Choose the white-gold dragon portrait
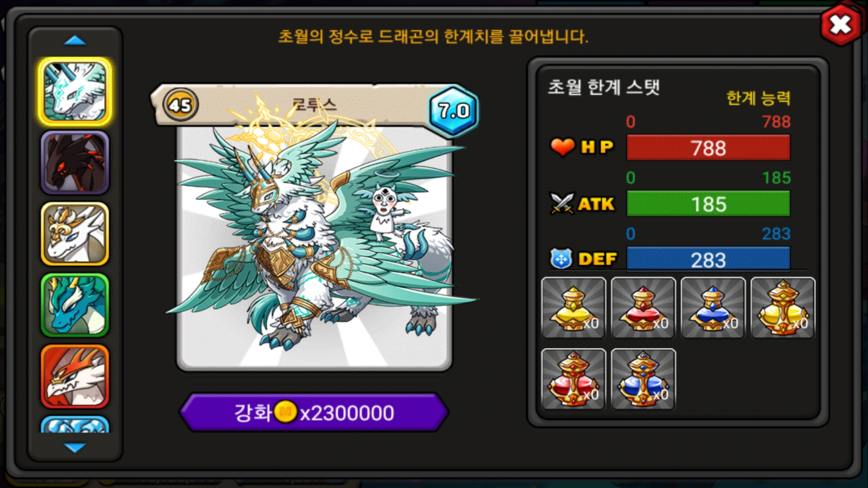This screenshot has height=488, width=868. point(75,234)
